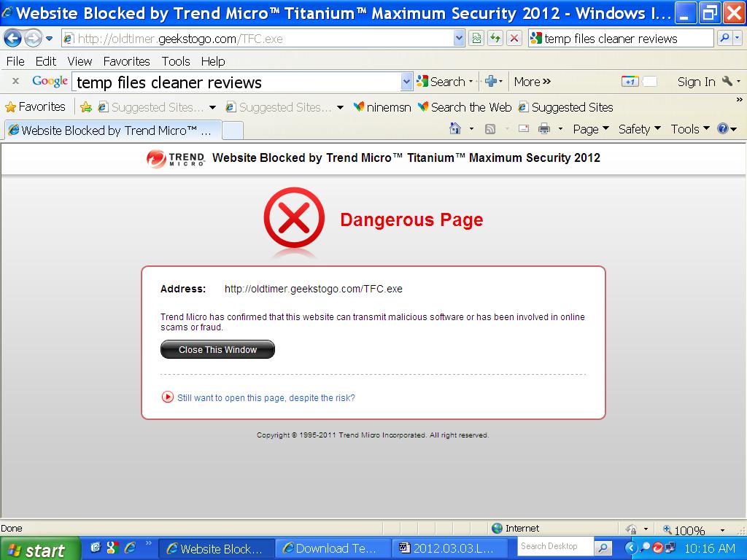
Task: Click the magnifier search icon in IE search box
Action: [724, 39]
